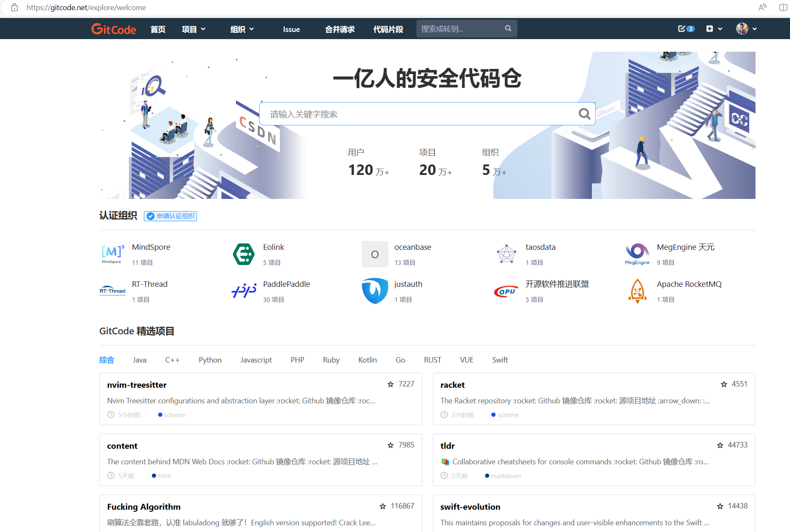This screenshot has width=790, height=532.
Task: Click the GitCode logo
Action: (114, 29)
